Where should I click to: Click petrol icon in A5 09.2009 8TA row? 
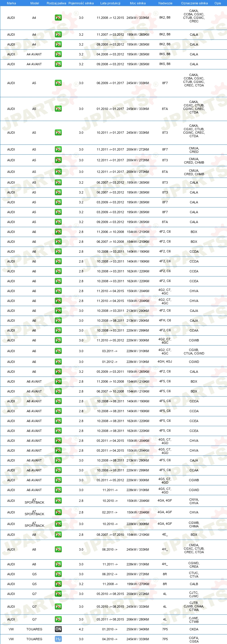coord(58,222)
